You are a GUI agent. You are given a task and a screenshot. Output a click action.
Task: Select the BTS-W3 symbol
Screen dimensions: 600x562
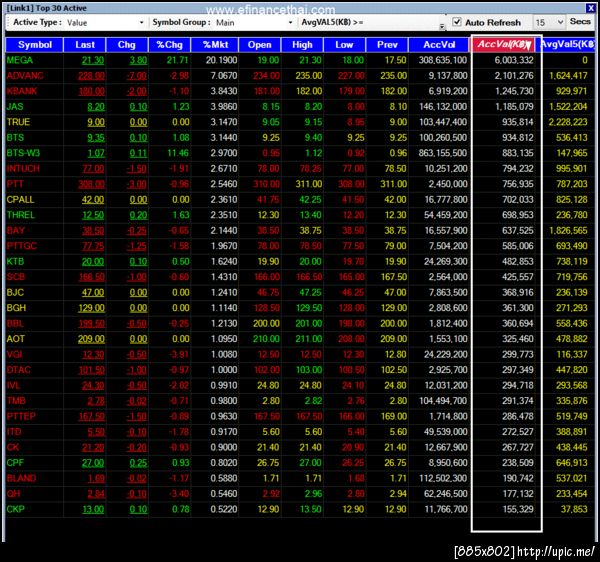click(x=23, y=153)
